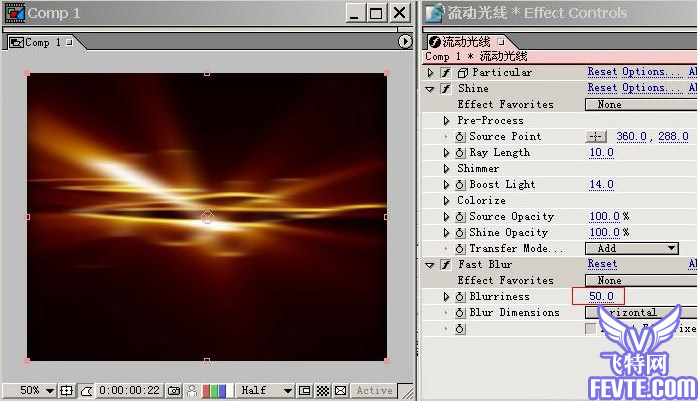This screenshot has height=401, width=698.
Task: Open Shine Effect Favorites None dropdown
Action: click(641, 105)
